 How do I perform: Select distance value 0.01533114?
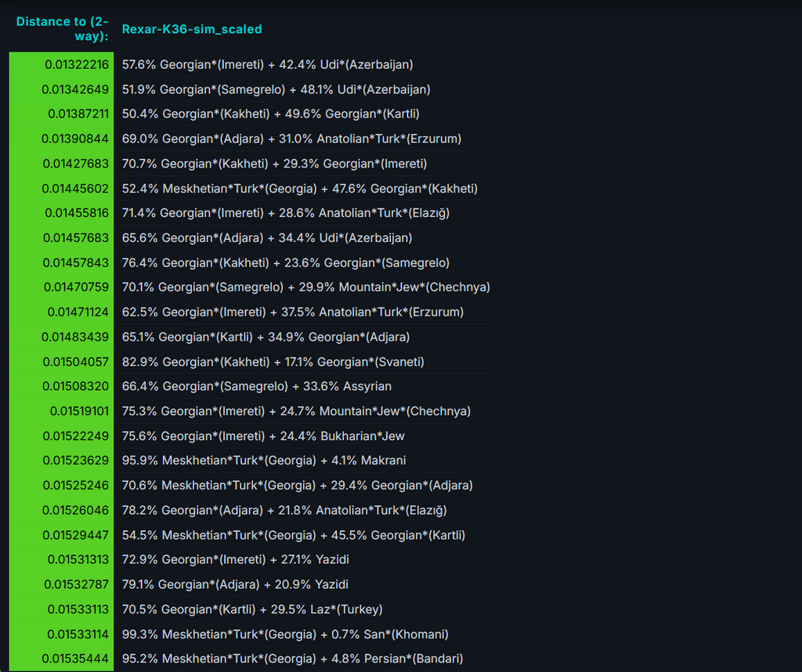pyautogui.click(x=78, y=634)
